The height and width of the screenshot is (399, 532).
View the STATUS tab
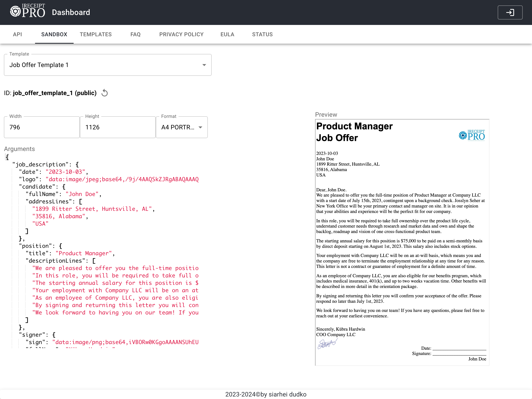[x=262, y=34]
